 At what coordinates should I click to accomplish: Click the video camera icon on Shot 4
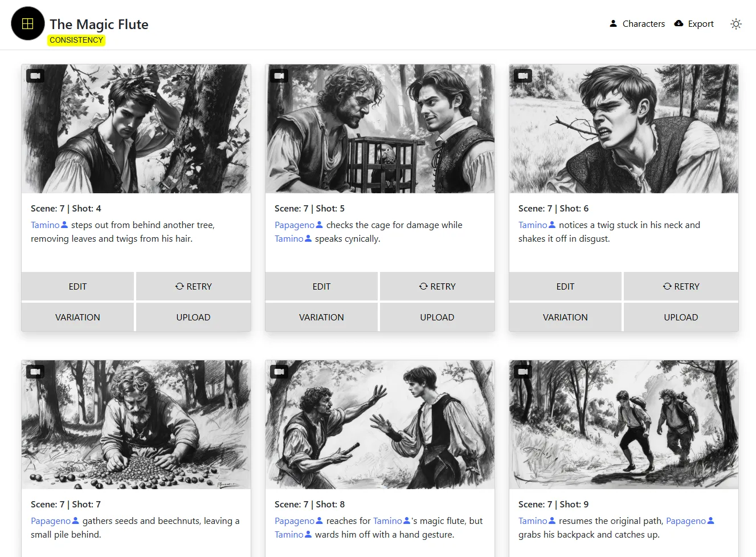point(35,76)
